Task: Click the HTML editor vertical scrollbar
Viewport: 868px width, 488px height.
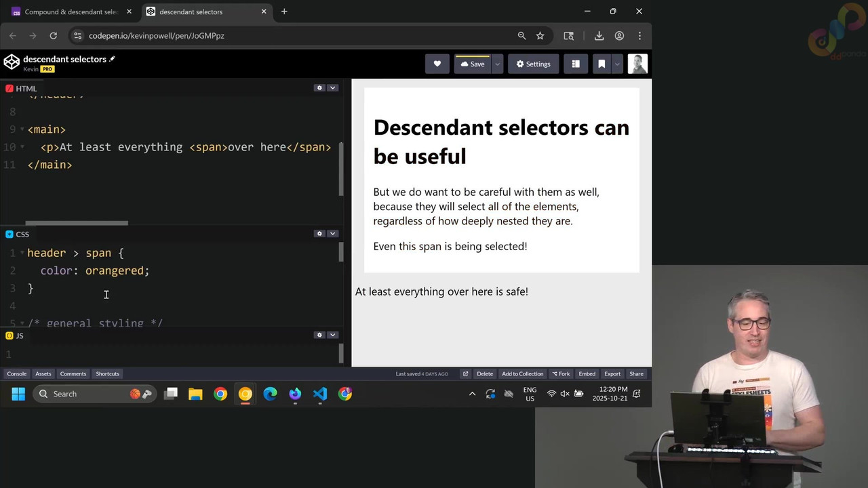Action: 341,169
